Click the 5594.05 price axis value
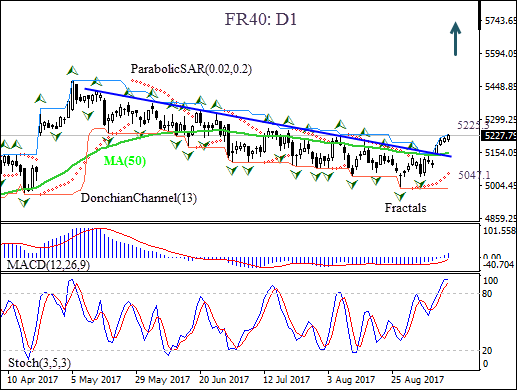This screenshot has width=517, height=390. [x=501, y=54]
